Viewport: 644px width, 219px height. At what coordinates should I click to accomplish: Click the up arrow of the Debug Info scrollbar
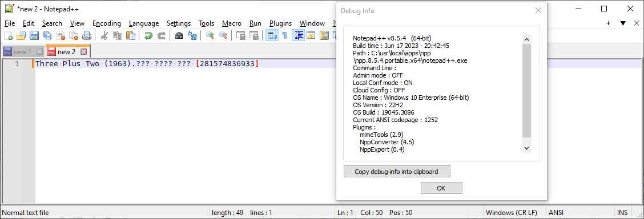click(527, 39)
